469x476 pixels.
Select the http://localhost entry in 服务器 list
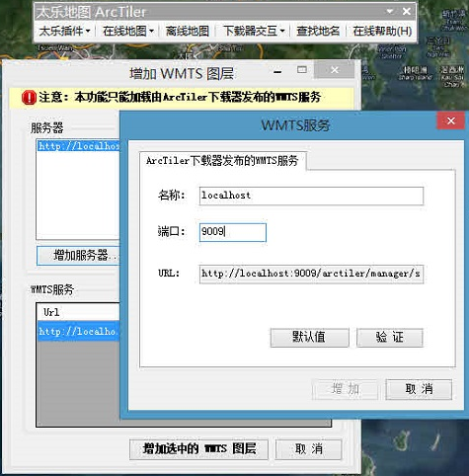(78, 146)
